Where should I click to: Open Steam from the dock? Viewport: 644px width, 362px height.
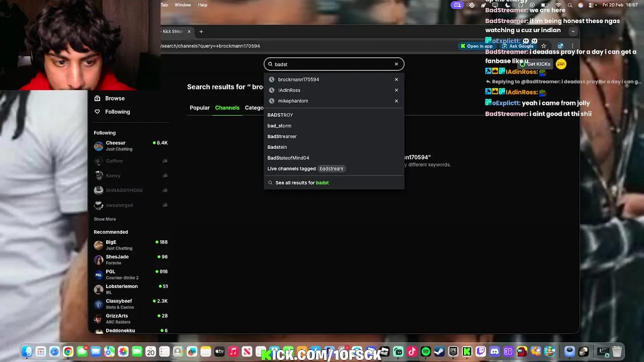coord(439,351)
